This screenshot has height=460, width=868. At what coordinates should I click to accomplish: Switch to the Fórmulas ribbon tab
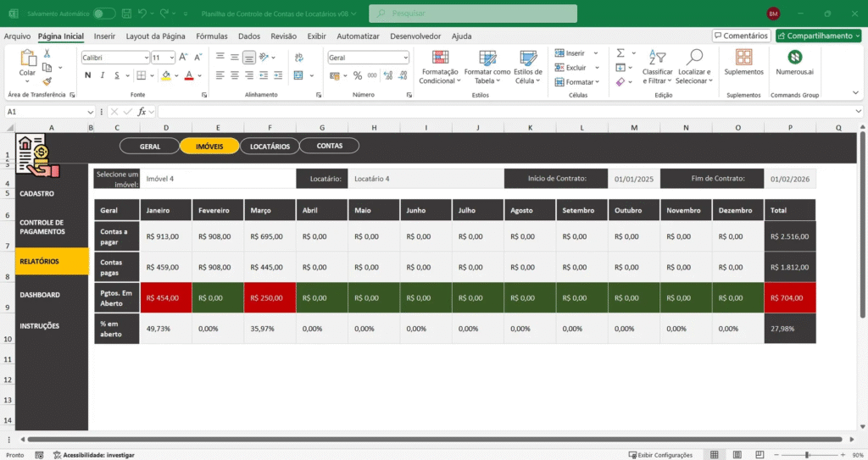point(211,36)
